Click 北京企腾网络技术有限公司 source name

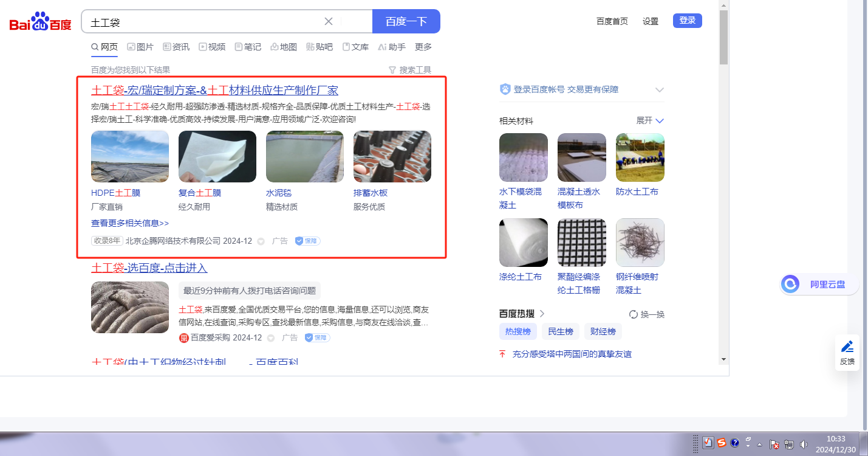point(173,241)
